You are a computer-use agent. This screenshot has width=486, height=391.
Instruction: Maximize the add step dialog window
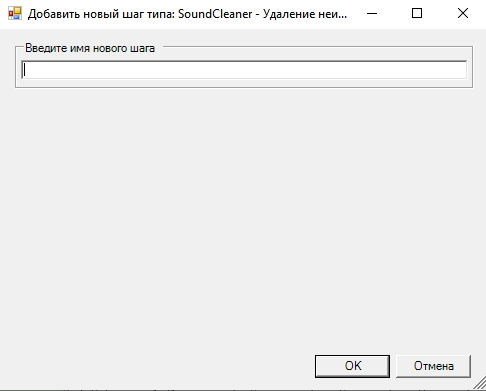click(417, 14)
